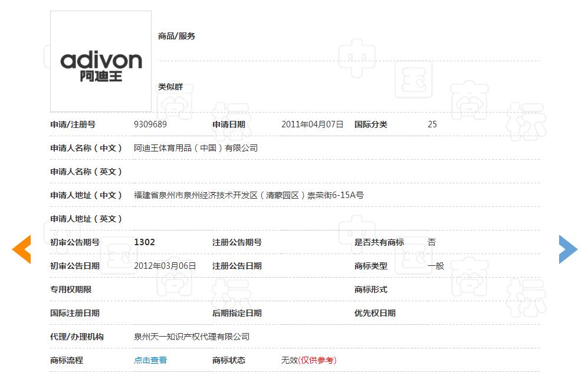Click the agency 泉州天一知识产权代理有限公司
The height and width of the screenshot is (372, 588).
coord(191,337)
